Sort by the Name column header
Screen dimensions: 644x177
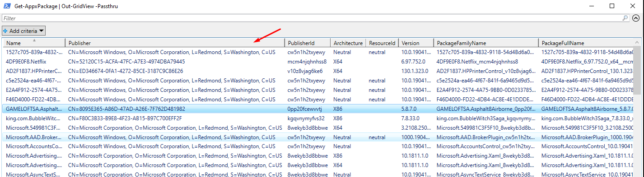coord(34,43)
